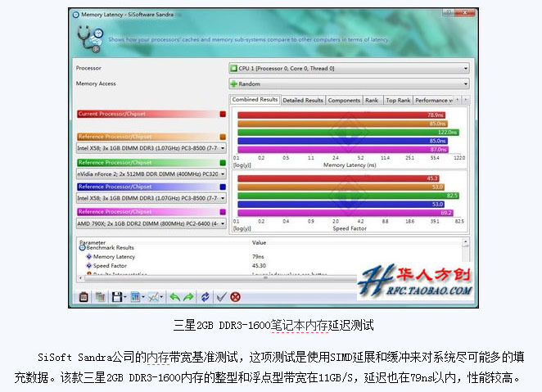This screenshot has height=392, width=542.
Task: Switch to the Combined Results tab
Action: pos(255,100)
